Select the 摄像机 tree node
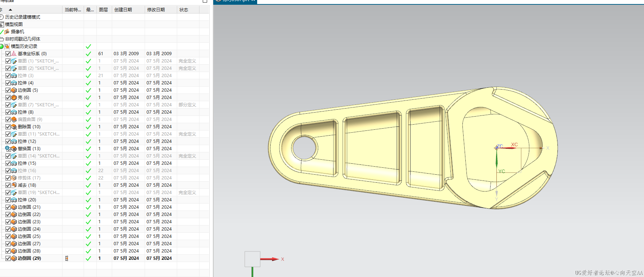 coord(18,32)
